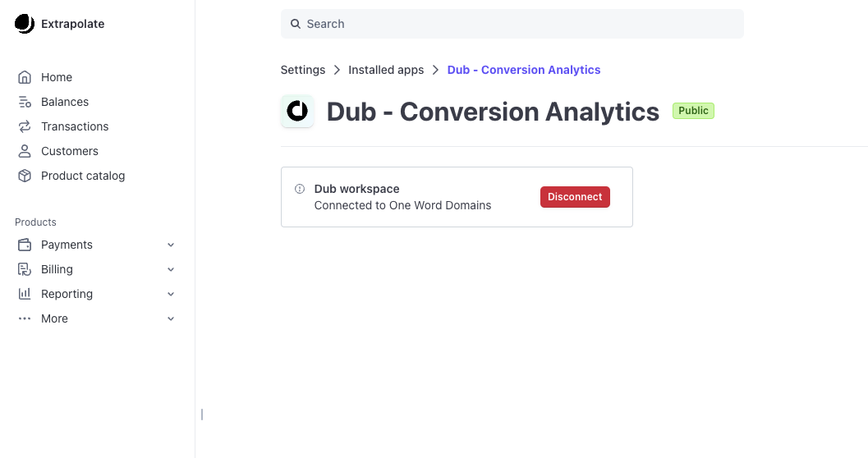
Task: Click the Dub workspace heading text
Action: coord(356,189)
